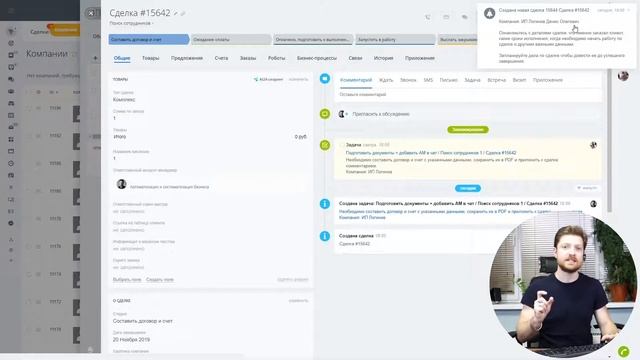The image size is (640, 360).
Task: Open participant avatar dropdown in discussion row
Action: (343, 114)
